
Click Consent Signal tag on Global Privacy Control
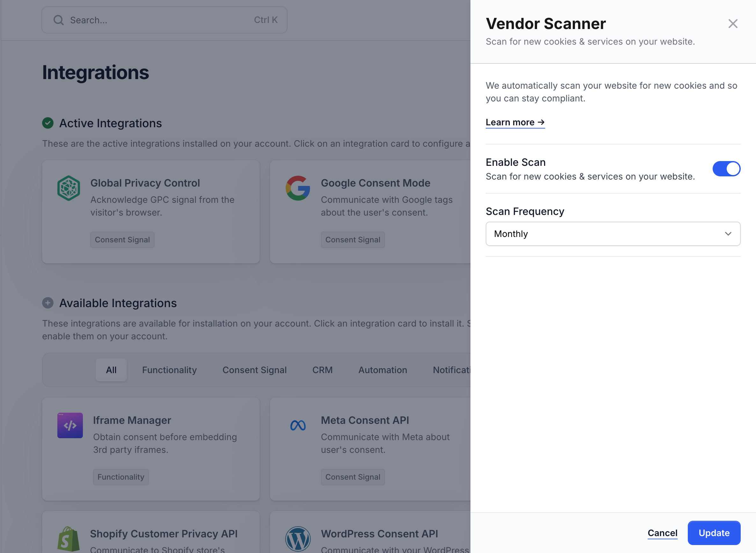tap(122, 240)
